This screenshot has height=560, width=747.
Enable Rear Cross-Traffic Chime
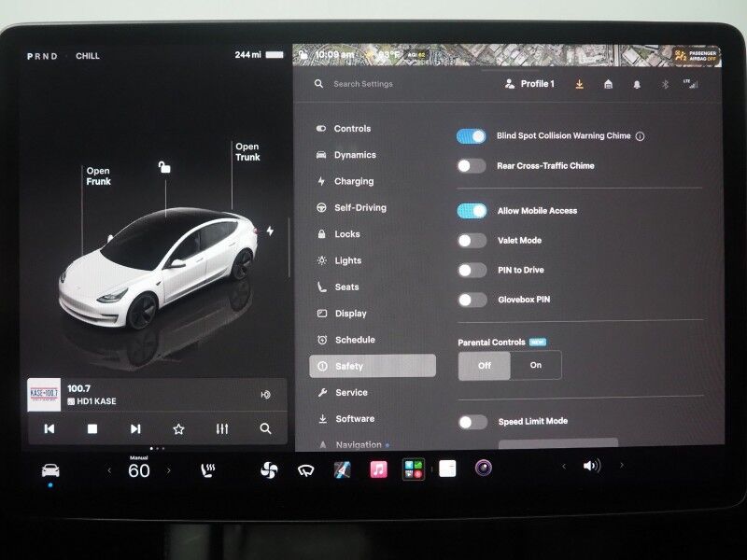(472, 166)
